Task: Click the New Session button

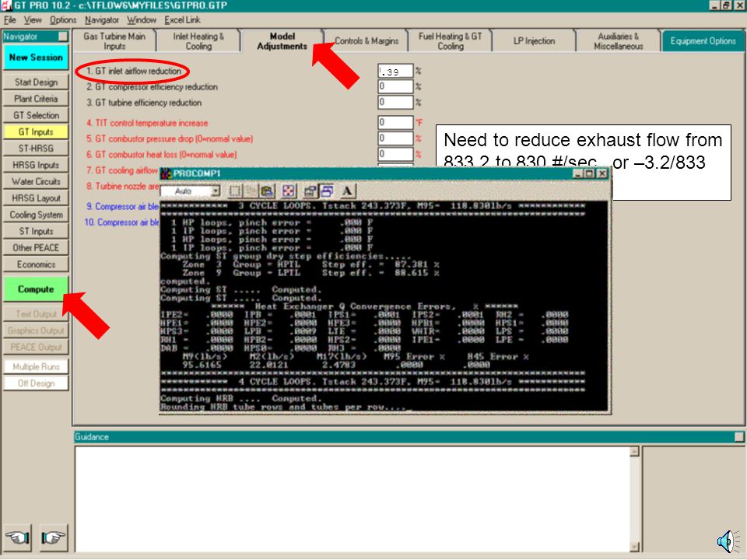Action: click(x=36, y=57)
